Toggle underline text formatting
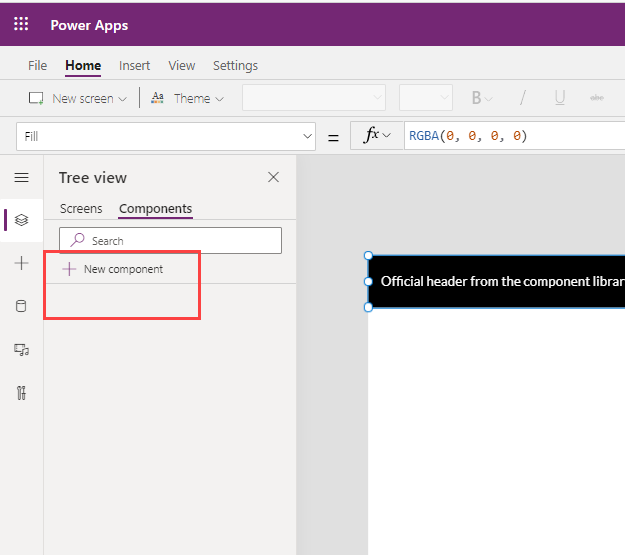Screen dimensions: 625x555 click(x=559, y=98)
